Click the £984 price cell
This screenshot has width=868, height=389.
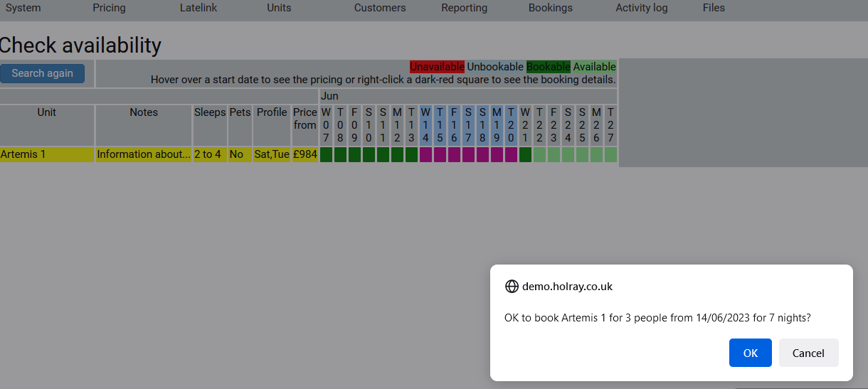point(305,154)
